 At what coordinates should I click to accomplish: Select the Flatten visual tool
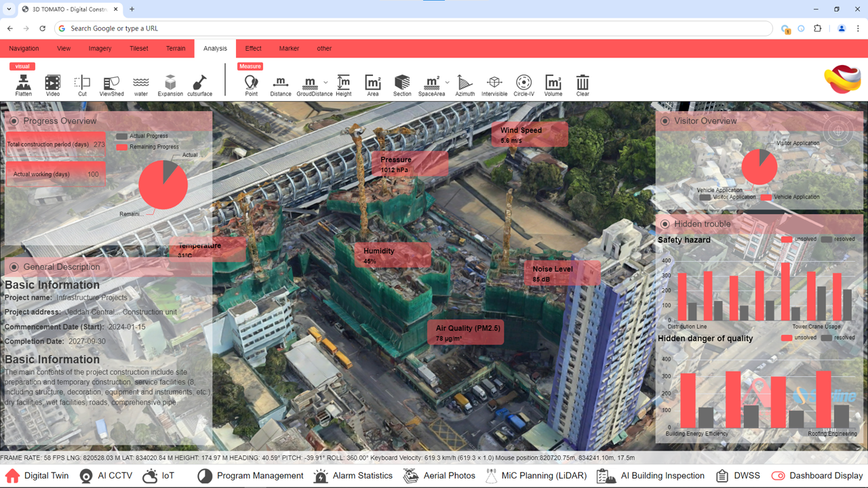[23, 85]
